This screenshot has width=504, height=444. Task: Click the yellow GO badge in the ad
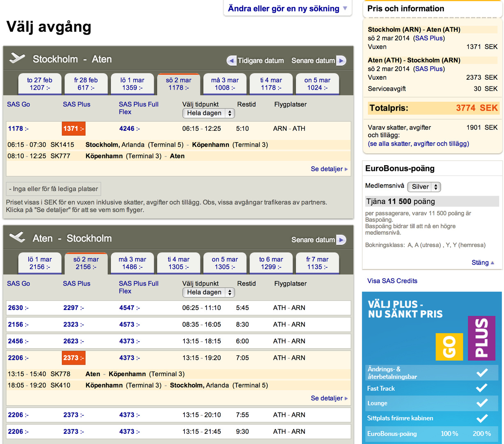449,347
